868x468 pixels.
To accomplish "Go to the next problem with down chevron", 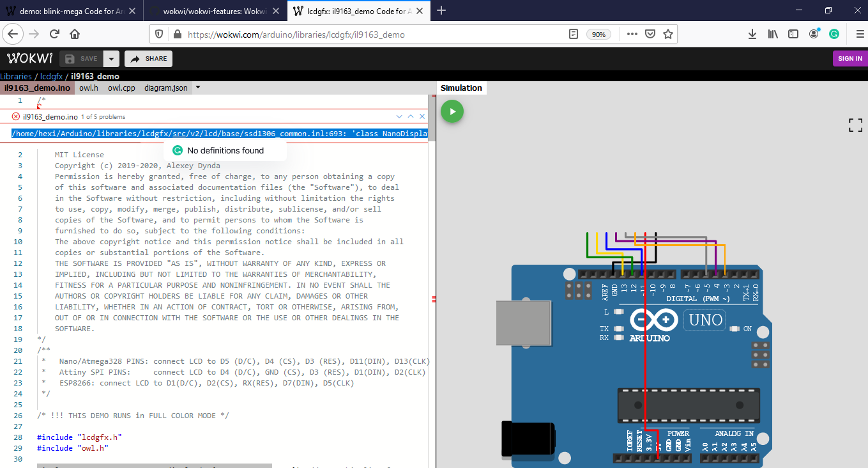I will (x=399, y=116).
